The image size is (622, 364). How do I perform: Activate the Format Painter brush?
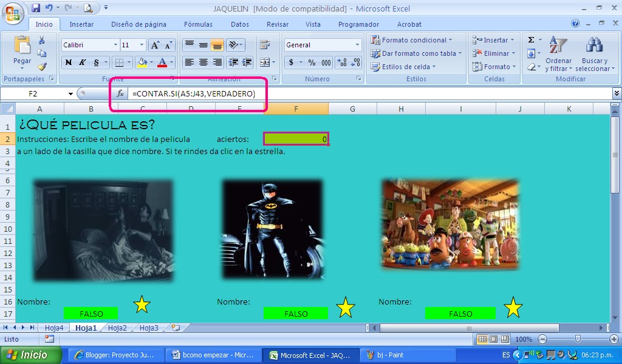point(42,67)
